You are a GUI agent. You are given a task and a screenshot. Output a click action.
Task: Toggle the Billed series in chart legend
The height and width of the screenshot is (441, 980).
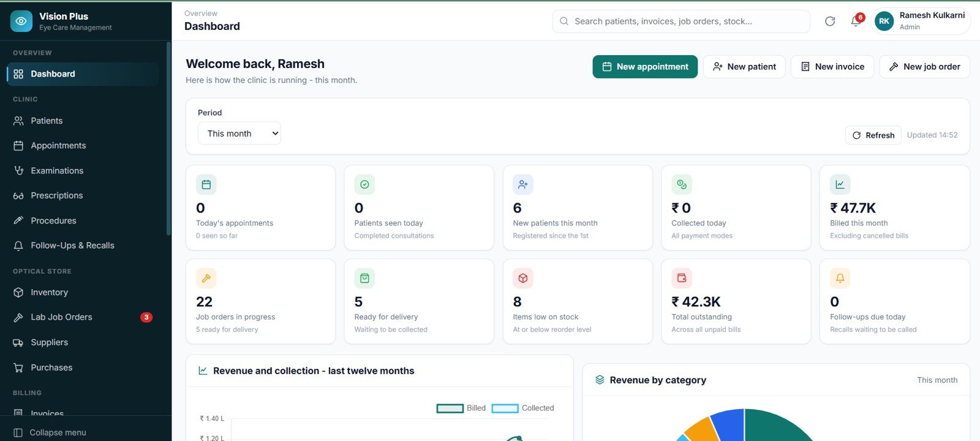coord(461,408)
